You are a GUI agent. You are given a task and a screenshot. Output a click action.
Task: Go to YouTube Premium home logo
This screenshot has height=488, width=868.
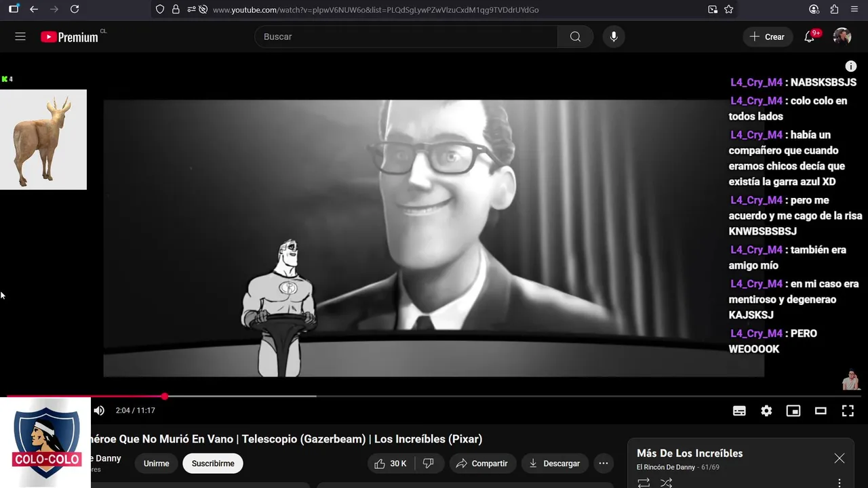[x=69, y=37]
